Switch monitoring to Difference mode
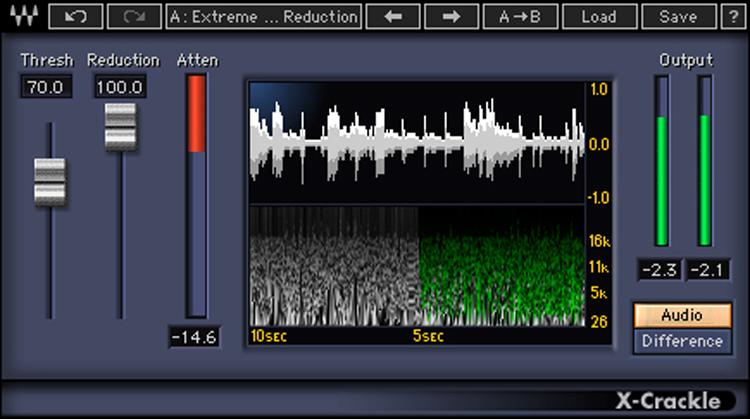The width and height of the screenshot is (750, 419). point(682,342)
